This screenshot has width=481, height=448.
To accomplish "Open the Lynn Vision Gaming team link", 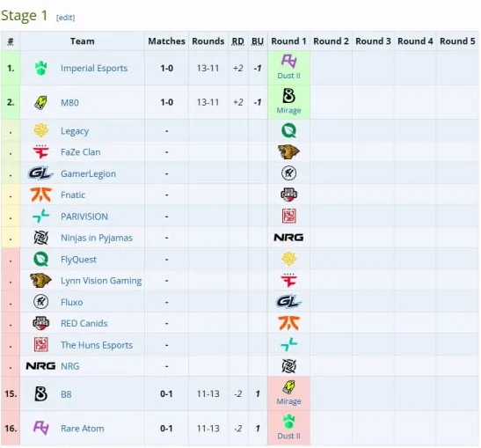I will pos(101,281).
